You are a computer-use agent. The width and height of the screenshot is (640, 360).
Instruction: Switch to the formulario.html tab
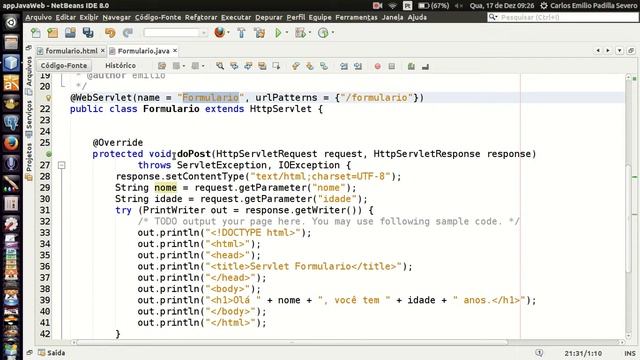tap(71, 51)
